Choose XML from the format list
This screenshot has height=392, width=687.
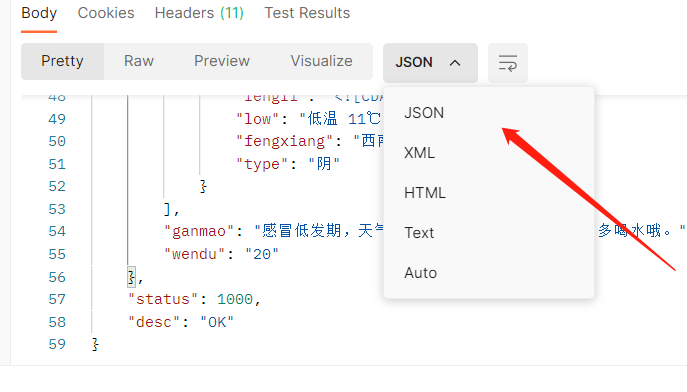click(419, 153)
